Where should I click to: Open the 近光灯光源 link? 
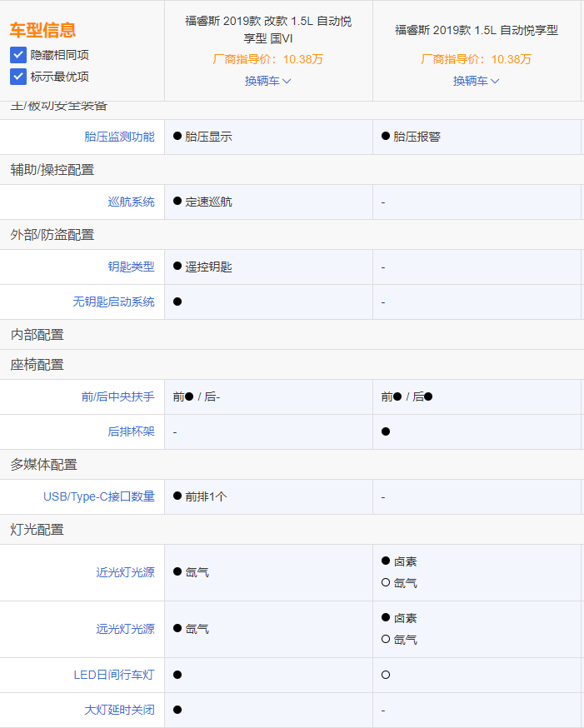[125, 572]
